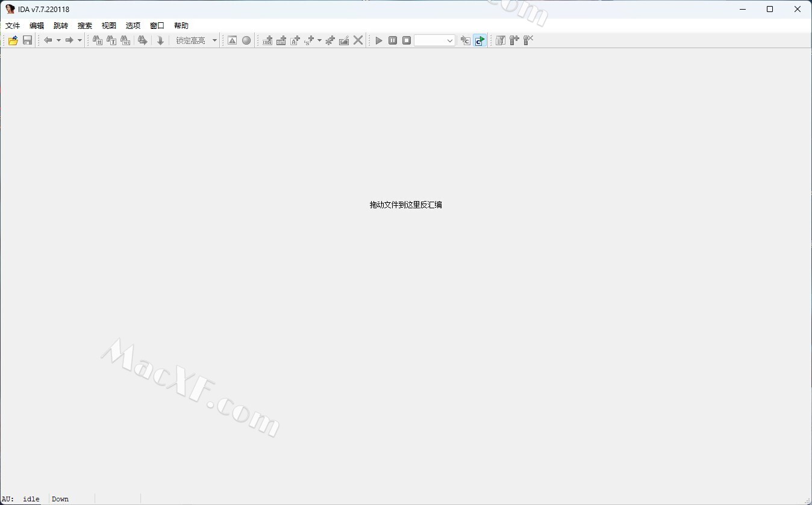Click the Save floppy disk icon
This screenshot has height=505, width=812.
(x=27, y=40)
